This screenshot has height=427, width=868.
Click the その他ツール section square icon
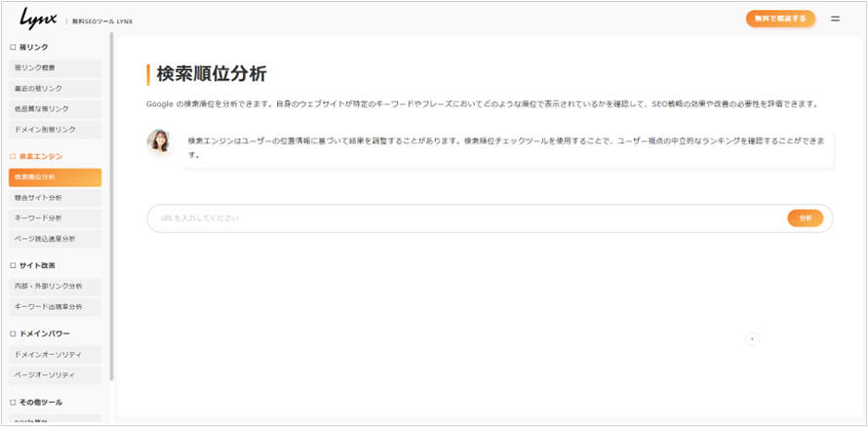pyautogui.click(x=13, y=402)
